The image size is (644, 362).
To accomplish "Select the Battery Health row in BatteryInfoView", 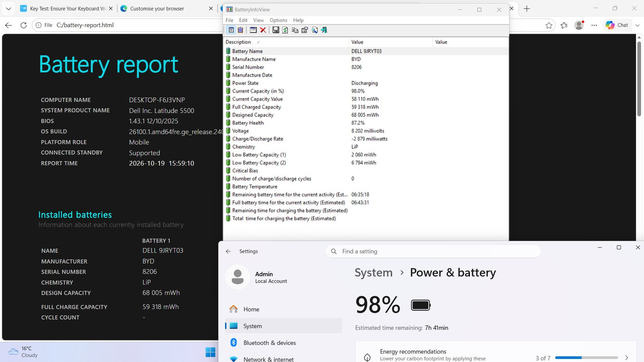I will point(366,123).
